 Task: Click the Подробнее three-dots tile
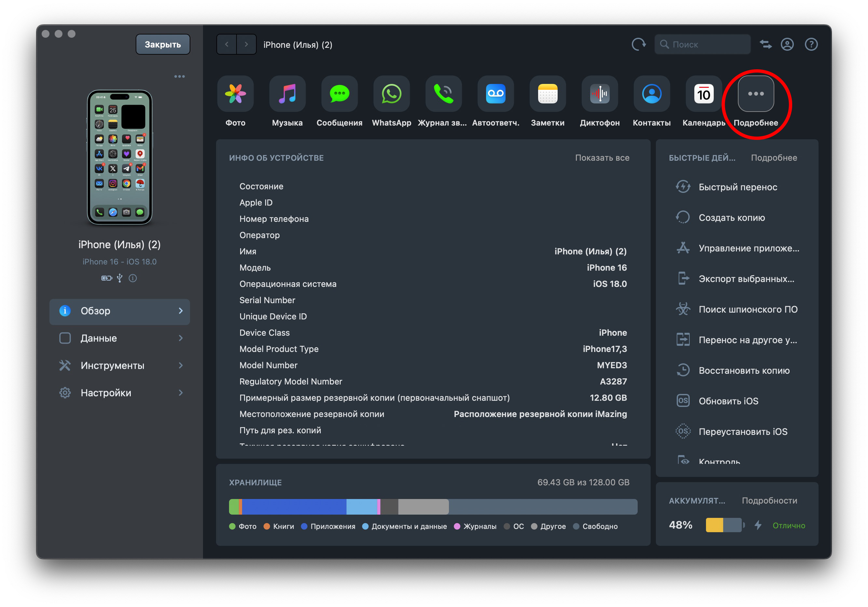click(x=756, y=93)
